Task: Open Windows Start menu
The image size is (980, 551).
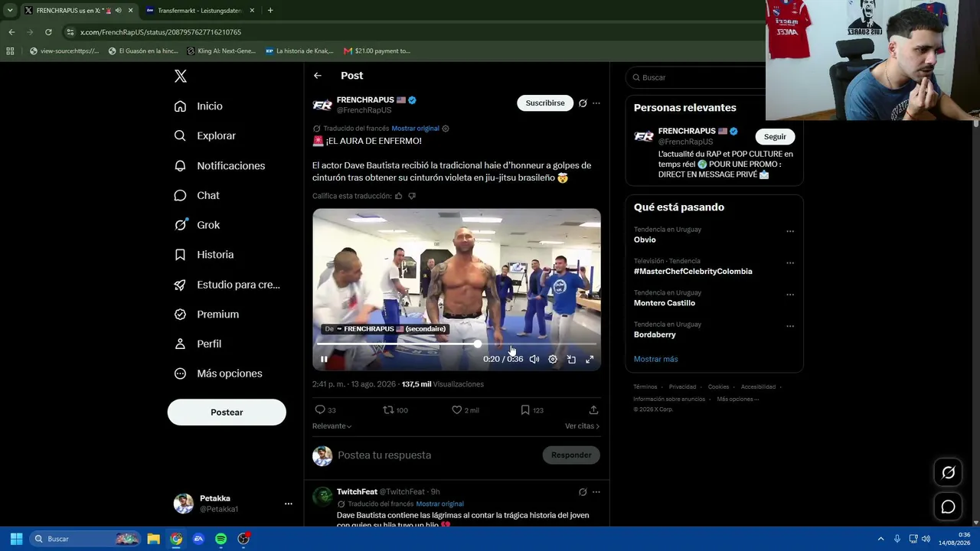Action: [16, 539]
